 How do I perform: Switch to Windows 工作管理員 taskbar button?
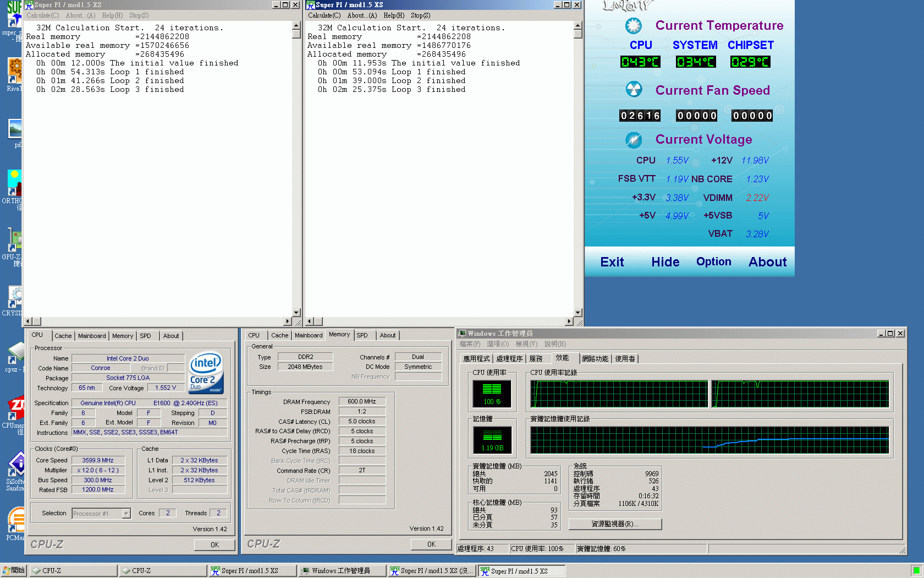(x=342, y=571)
